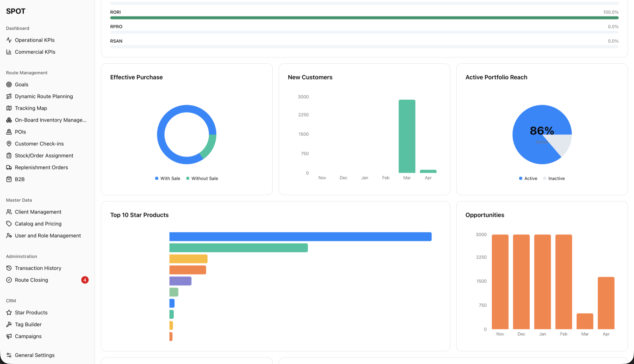Viewport: 634px width, 364px height.
Task: Click the Tag Builder hammer icon
Action: pyautogui.click(x=9, y=324)
